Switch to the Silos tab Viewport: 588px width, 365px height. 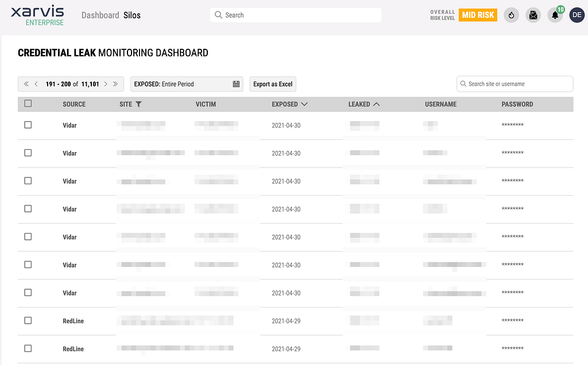[x=132, y=15]
